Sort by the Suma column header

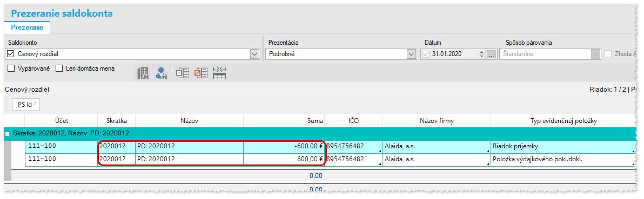(284, 121)
